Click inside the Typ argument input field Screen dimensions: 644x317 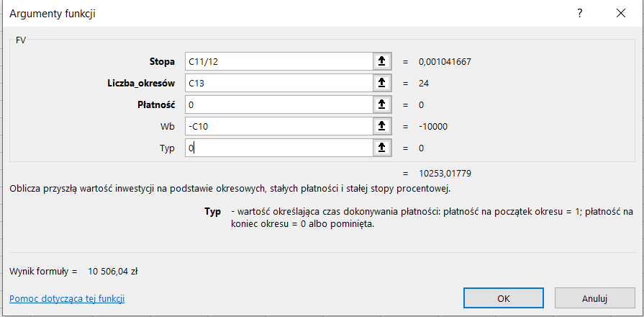(x=278, y=148)
